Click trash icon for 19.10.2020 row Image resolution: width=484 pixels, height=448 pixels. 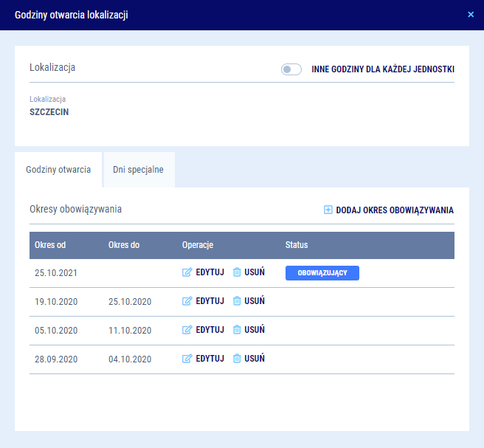237,301
